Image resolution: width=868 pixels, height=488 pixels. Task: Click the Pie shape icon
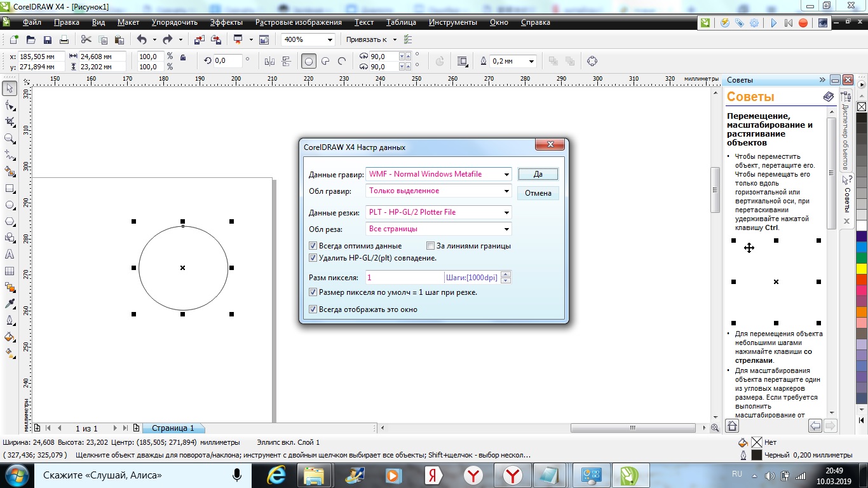click(x=325, y=61)
